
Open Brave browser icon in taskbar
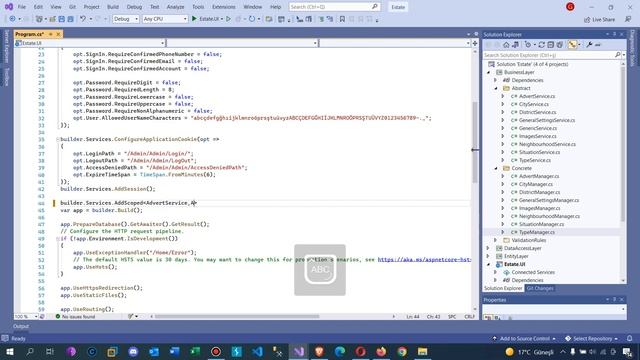tap(319, 351)
